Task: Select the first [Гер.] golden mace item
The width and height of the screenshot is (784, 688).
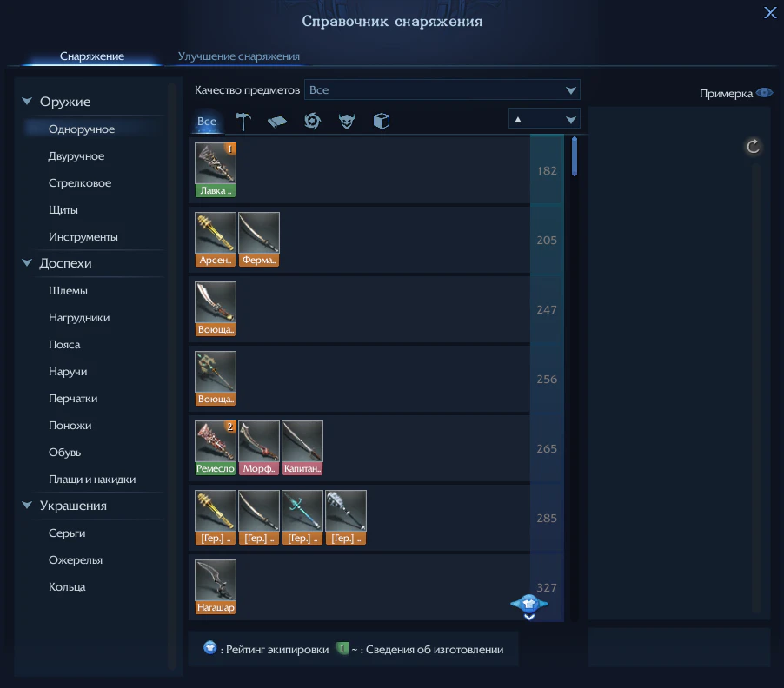Action: click(x=216, y=517)
